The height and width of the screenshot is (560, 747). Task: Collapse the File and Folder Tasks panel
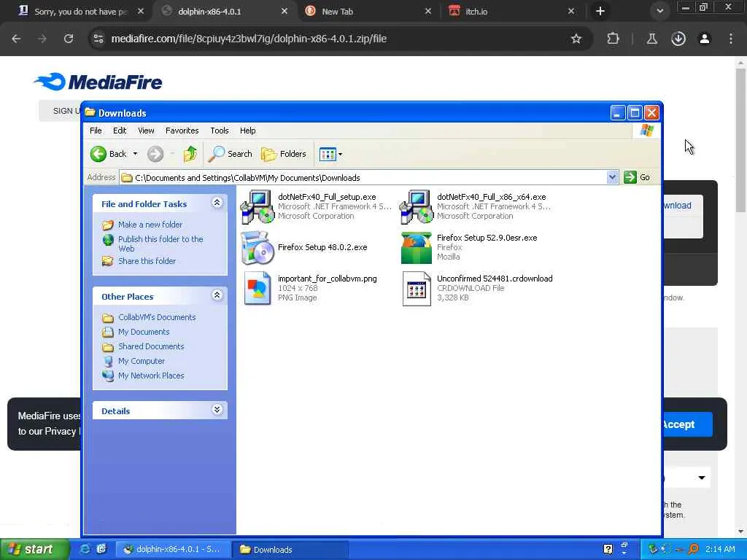point(217,203)
